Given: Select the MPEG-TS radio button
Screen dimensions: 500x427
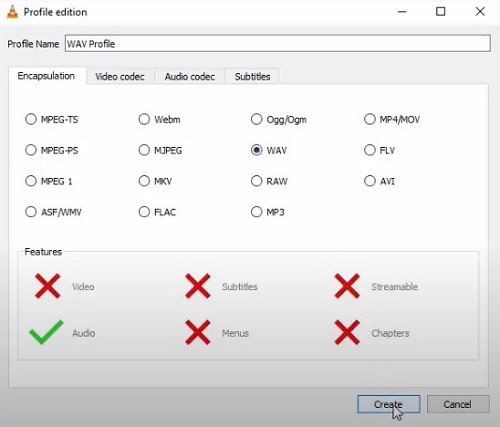Looking at the screenshot, I should (x=31, y=119).
